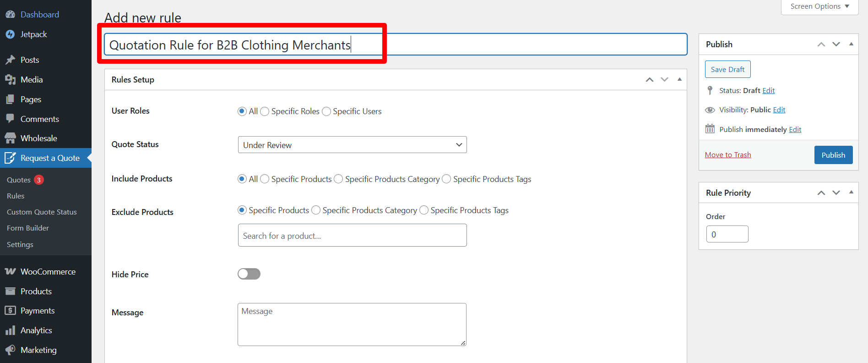This screenshot has width=868, height=363.
Task: Click the Posts pushpin icon
Action: [10, 60]
